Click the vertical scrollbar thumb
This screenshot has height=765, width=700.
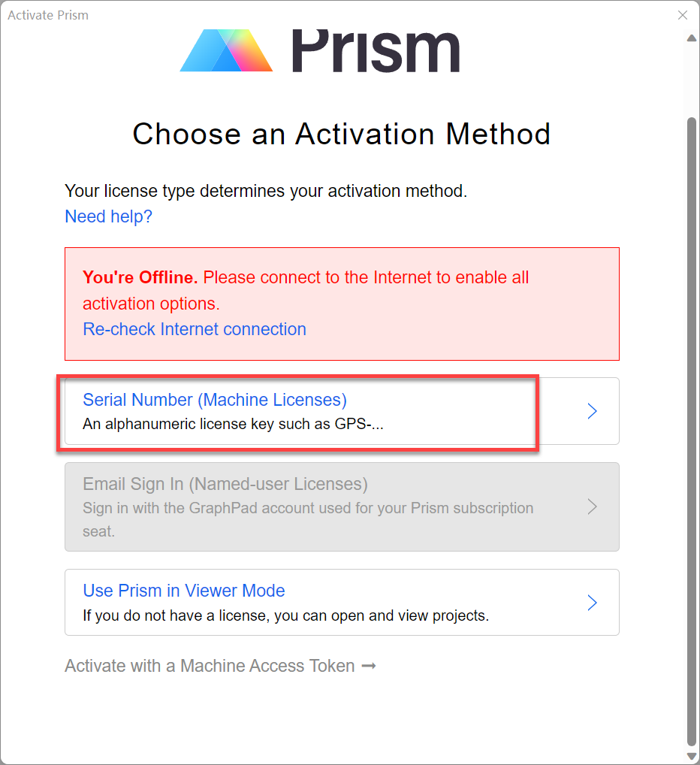pyautogui.click(x=692, y=428)
